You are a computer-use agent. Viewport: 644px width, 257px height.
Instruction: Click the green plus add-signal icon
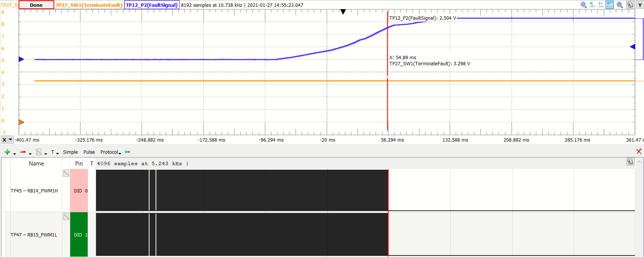click(7, 152)
